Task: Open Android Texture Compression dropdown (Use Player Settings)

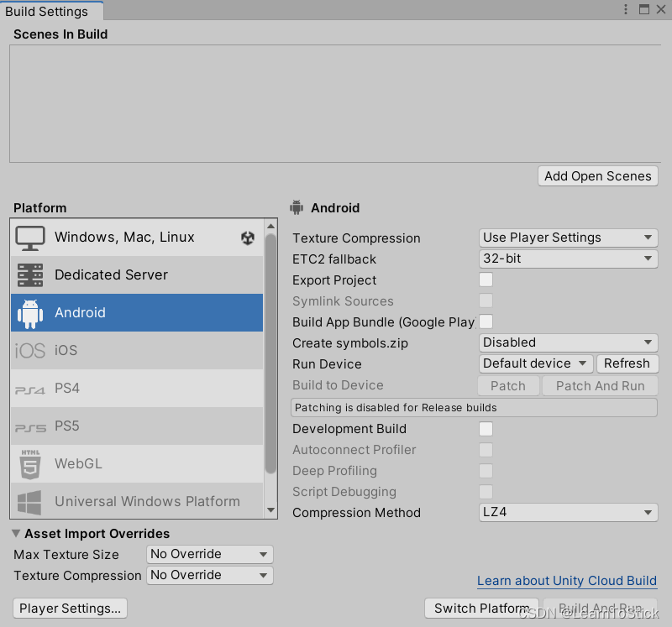Action: click(x=569, y=238)
